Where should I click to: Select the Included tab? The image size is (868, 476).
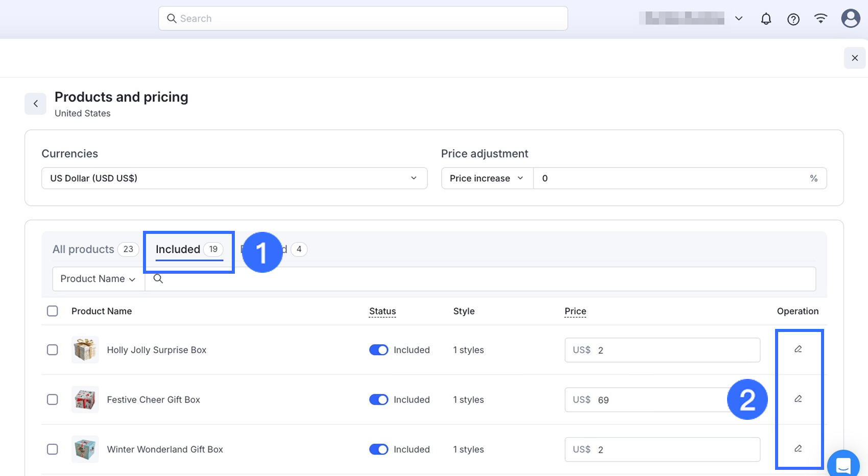tap(178, 249)
